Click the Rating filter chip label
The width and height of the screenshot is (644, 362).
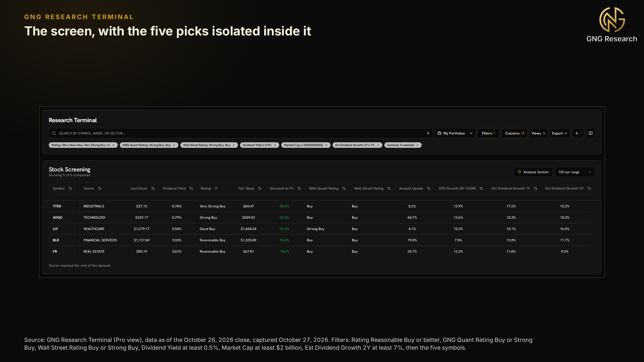tap(80, 145)
